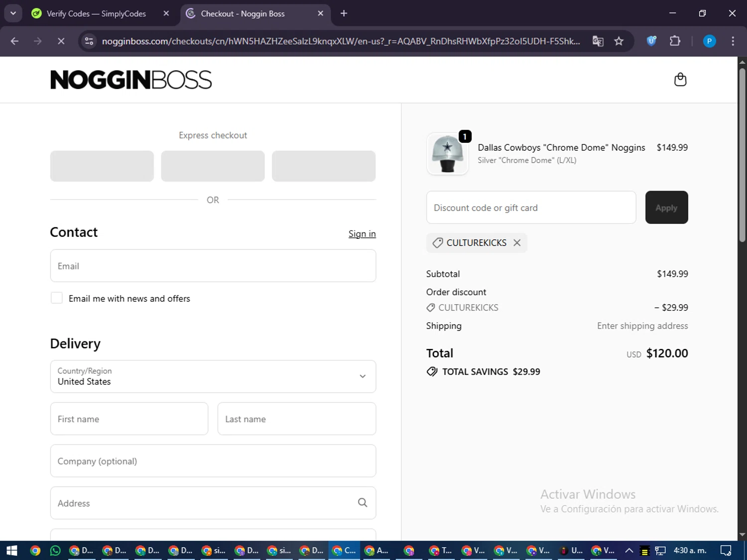This screenshot has height=560, width=747.
Task: Click the browser forward arrow
Action: (38, 41)
